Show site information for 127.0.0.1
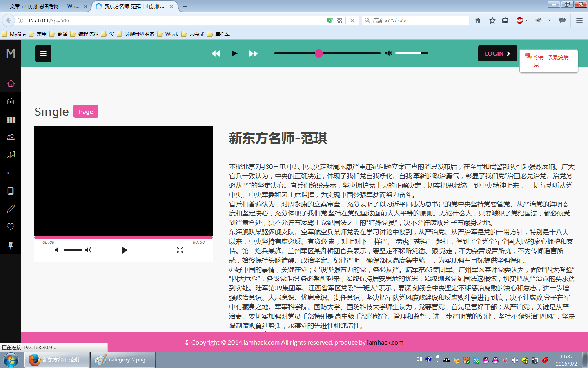The image size is (588, 368). click(20, 20)
